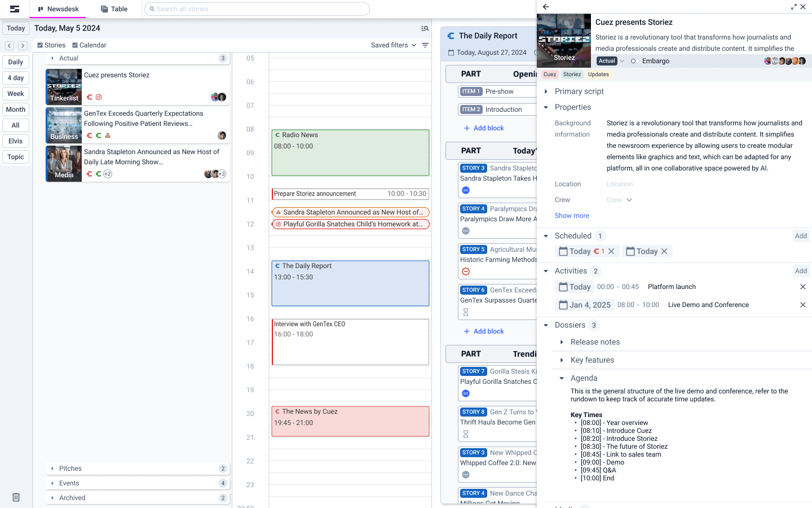This screenshot has height=508, width=812.
Task: Go to next date with right arrow
Action: (23, 46)
